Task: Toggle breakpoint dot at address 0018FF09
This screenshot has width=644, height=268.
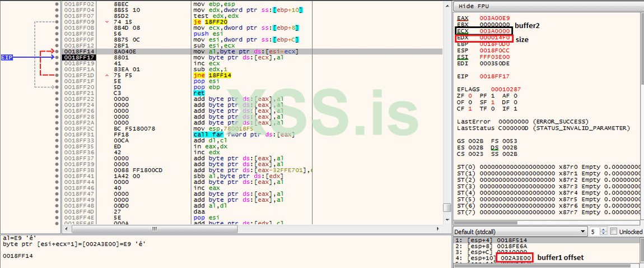Action: coord(57,22)
